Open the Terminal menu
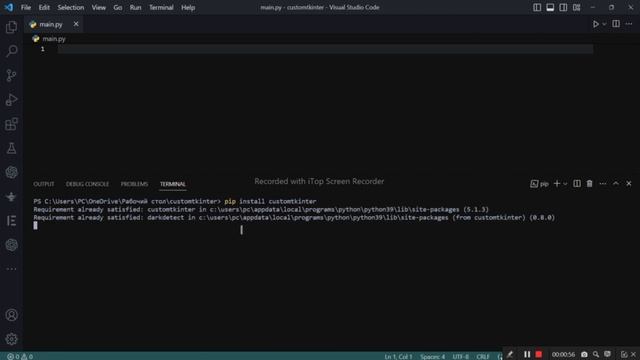The image size is (640, 360). pos(161,7)
